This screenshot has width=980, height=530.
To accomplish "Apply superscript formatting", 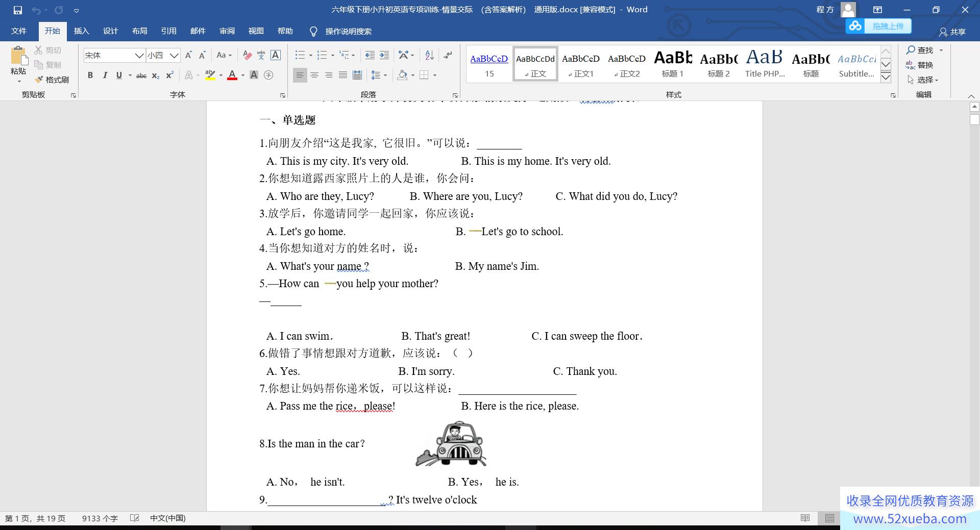I will [170, 75].
